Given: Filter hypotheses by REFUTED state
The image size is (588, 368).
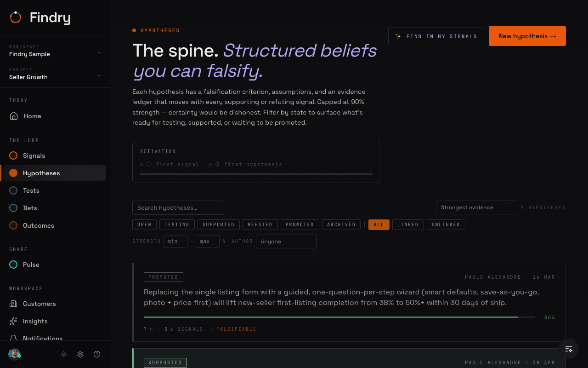Looking at the screenshot, I should pos(260,224).
